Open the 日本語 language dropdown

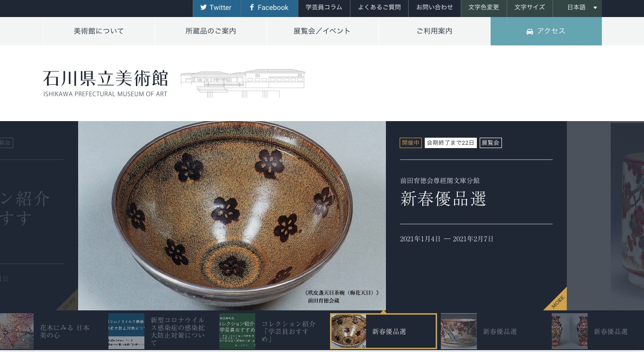pos(582,8)
